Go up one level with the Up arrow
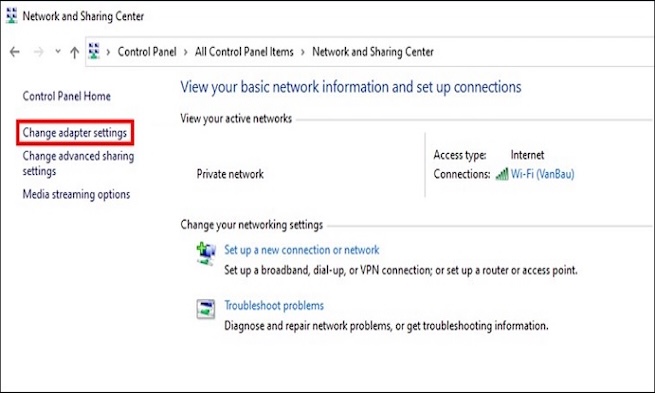 (x=74, y=52)
